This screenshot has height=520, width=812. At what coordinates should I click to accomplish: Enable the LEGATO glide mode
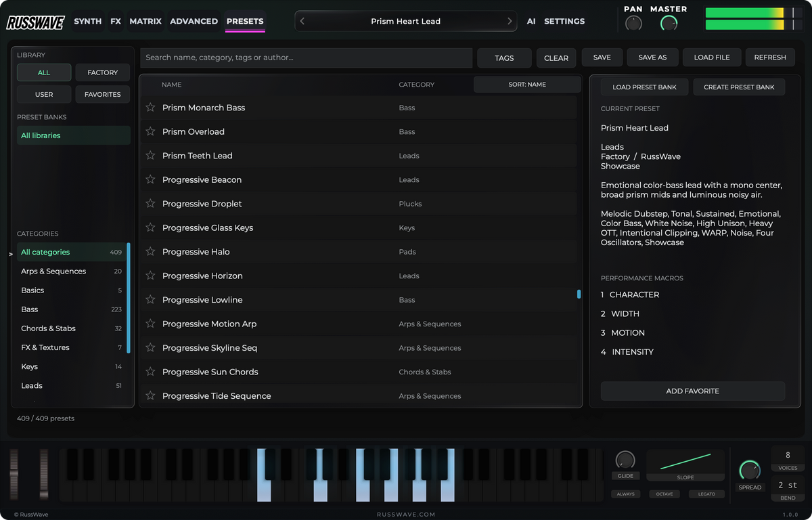[x=706, y=494]
